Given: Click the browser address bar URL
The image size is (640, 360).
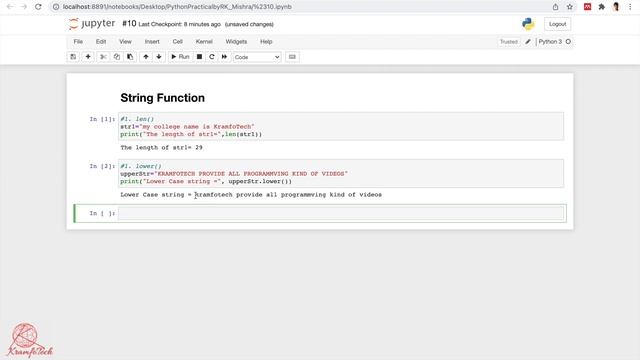Looking at the screenshot, I should (177, 7).
